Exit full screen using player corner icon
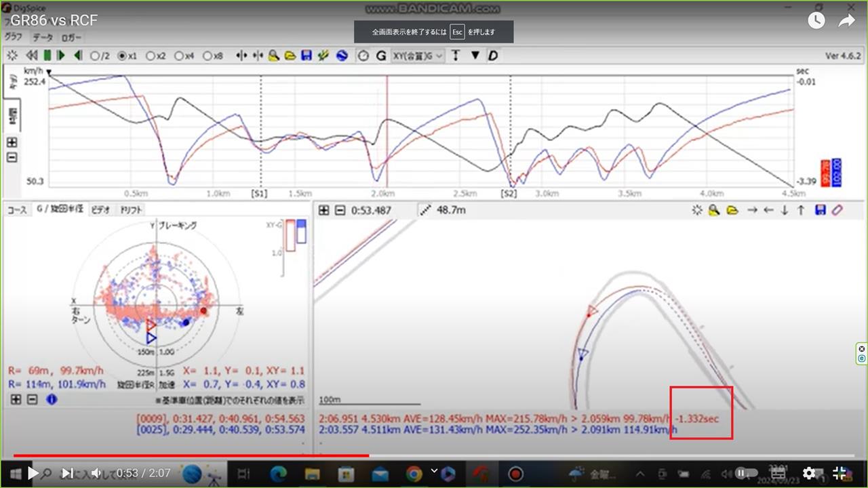This screenshot has height=488, width=868. [x=839, y=473]
